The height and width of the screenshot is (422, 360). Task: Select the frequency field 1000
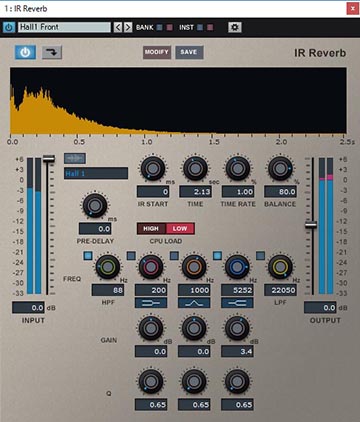(x=194, y=290)
